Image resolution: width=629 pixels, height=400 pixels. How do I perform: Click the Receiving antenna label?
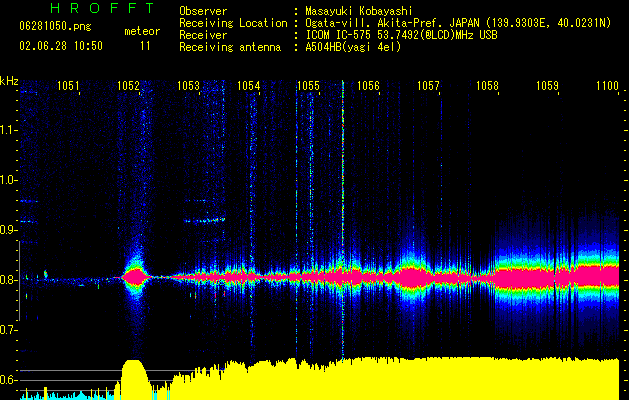tap(230, 47)
